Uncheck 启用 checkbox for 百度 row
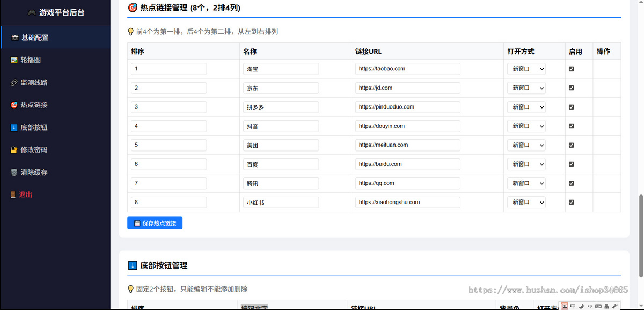The height and width of the screenshot is (310, 644). [x=572, y=164]
